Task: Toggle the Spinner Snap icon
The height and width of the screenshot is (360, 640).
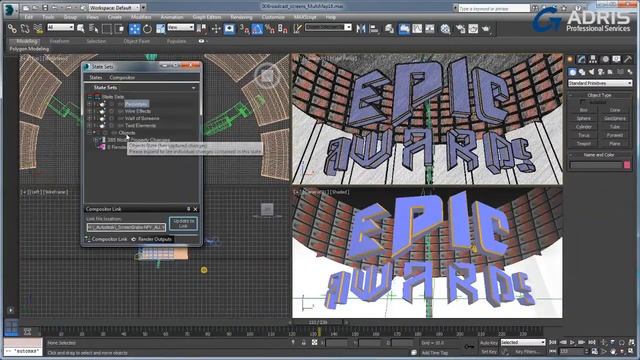Action: click(283, 29)
